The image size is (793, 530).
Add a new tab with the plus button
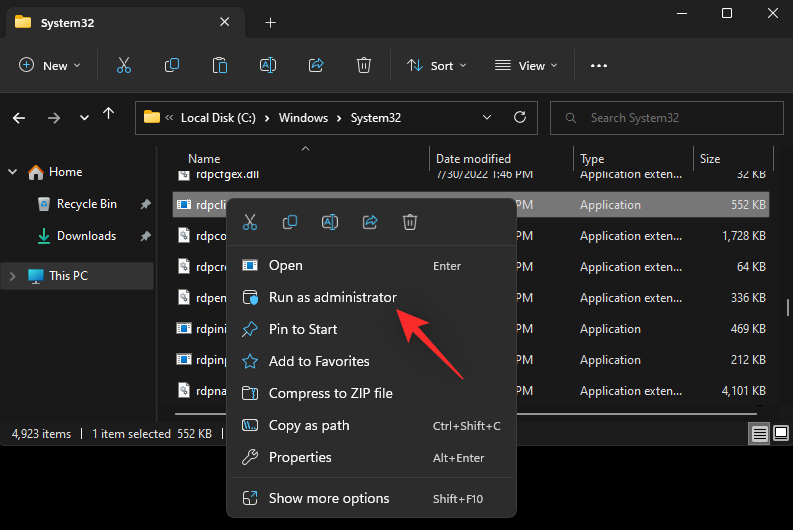click(x=270, y=22)
